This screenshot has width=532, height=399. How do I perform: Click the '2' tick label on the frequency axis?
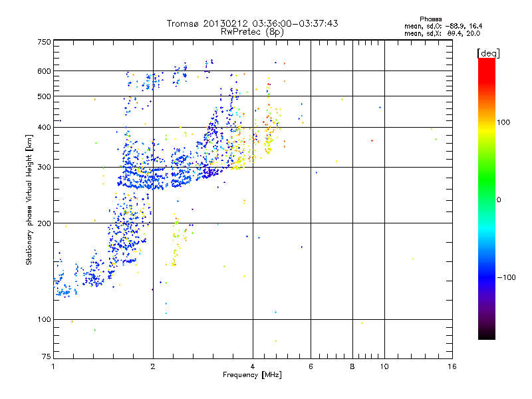click(x=153, y=366)
